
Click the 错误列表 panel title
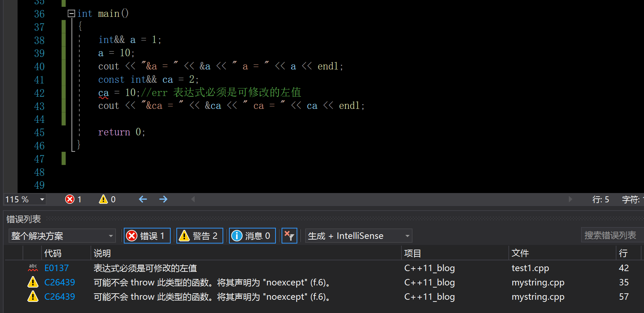(x=24, y=219)
